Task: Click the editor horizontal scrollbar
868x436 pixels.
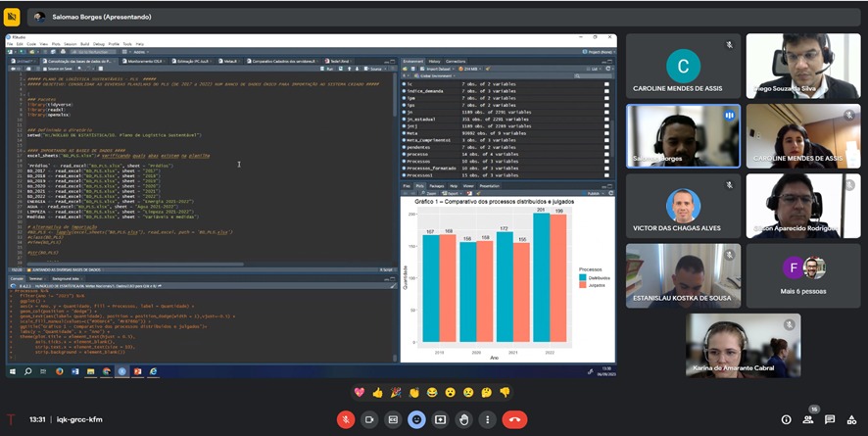Action: point(135,264)
